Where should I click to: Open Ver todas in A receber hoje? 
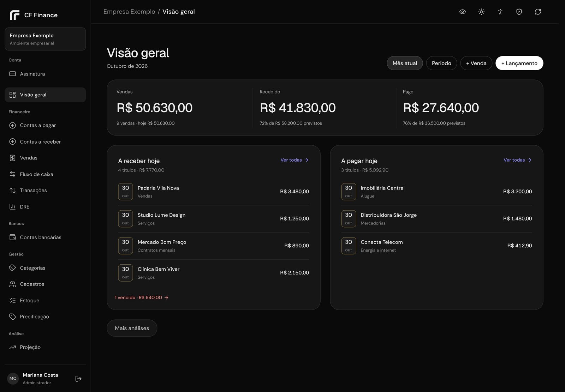(295, 160)
